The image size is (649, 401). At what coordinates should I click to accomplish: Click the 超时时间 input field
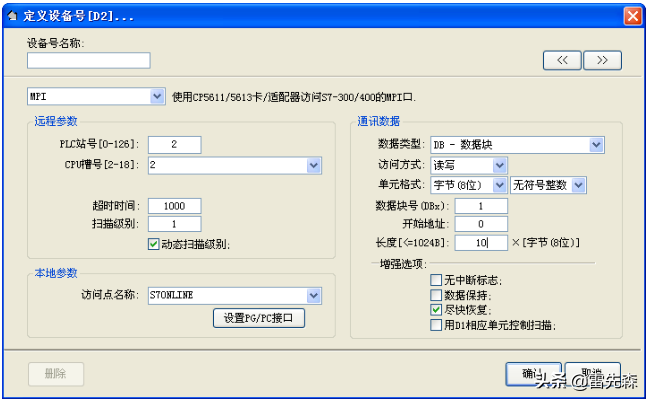pyautogui.click(x=174, y=205)
